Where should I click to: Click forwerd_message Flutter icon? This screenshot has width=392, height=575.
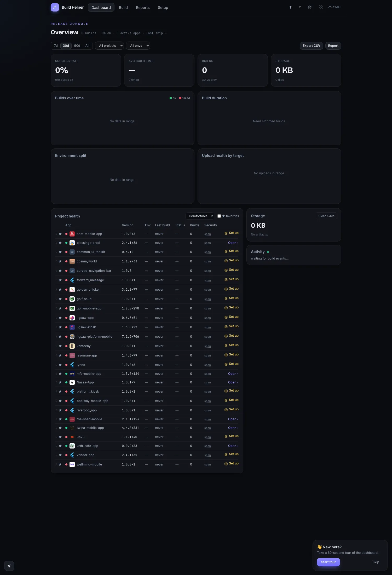[72, 280]
